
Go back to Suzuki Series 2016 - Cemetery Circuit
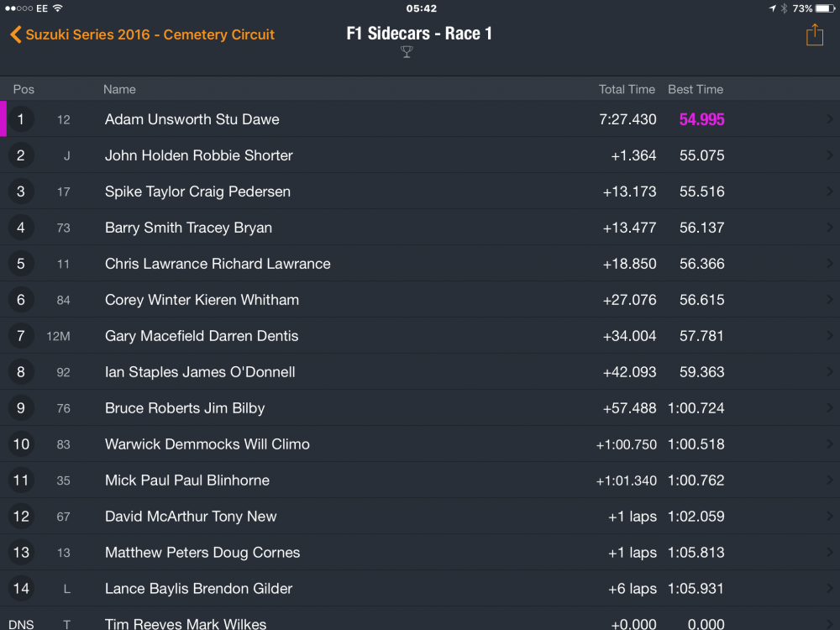[150, 34]
